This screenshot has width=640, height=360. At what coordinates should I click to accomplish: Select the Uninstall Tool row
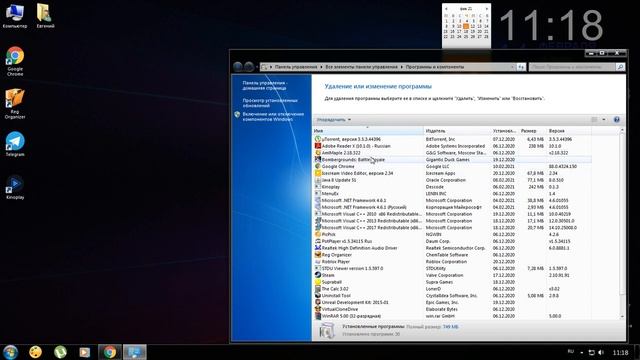click(452, 296)
